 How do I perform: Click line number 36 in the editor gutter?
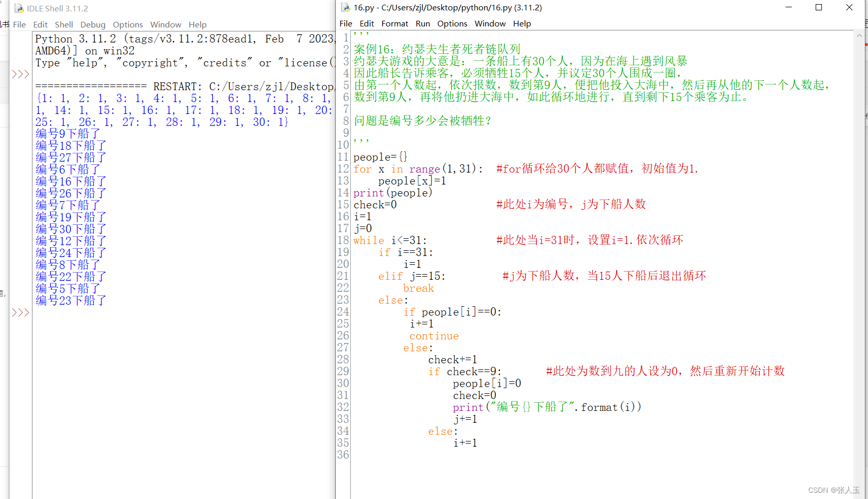coord(343,455)
